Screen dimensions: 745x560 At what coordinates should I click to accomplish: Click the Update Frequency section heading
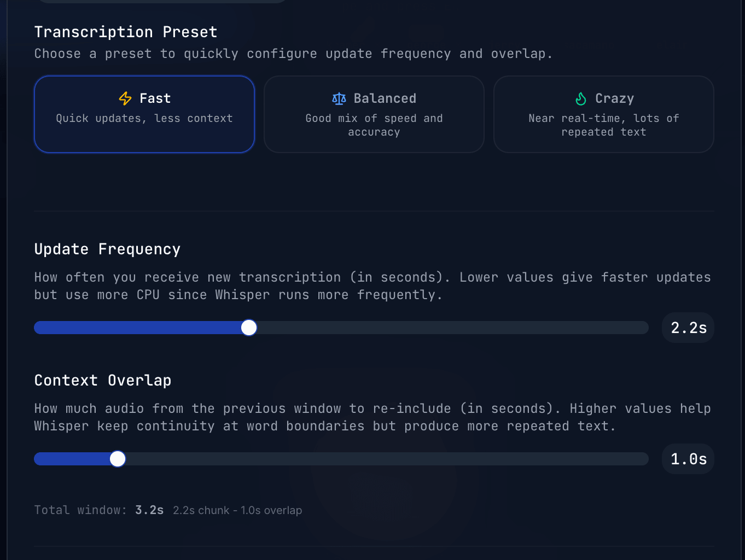tap(107, 249)
